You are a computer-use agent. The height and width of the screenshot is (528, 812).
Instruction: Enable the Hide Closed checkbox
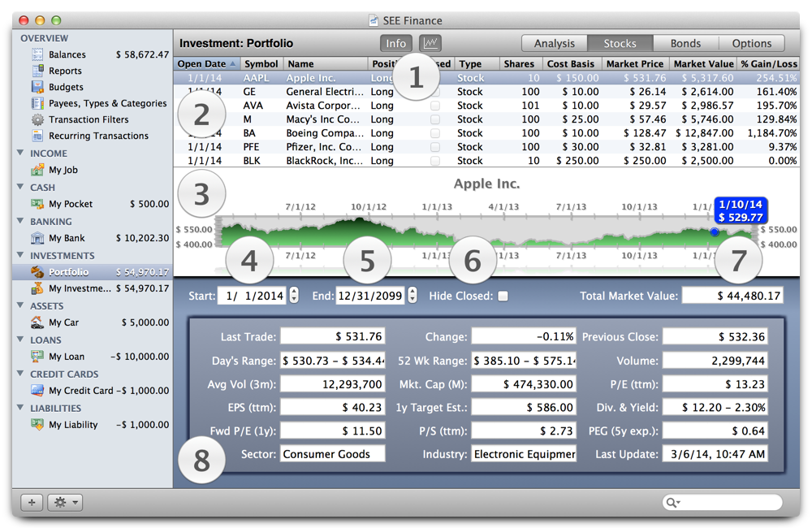[x=503, y=296]
